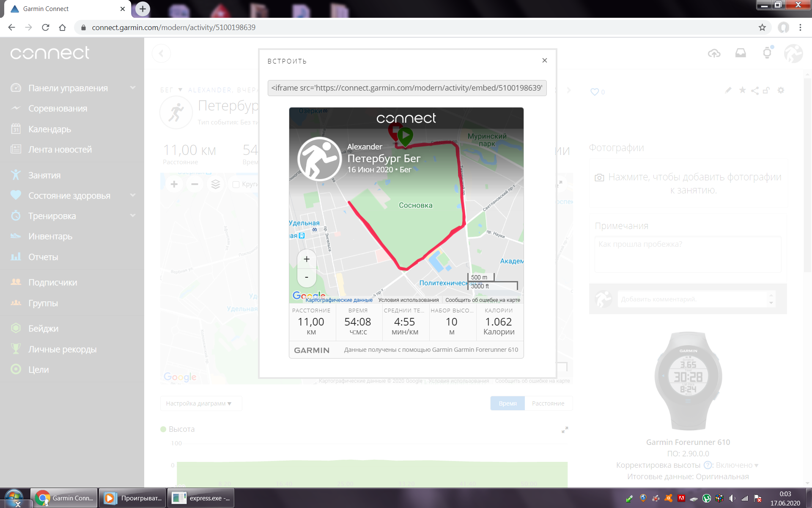Toggle the Laps checkbox on the map
Image resolution: width=812 pixels, height=508 pixels.
[x=236, y=185]
